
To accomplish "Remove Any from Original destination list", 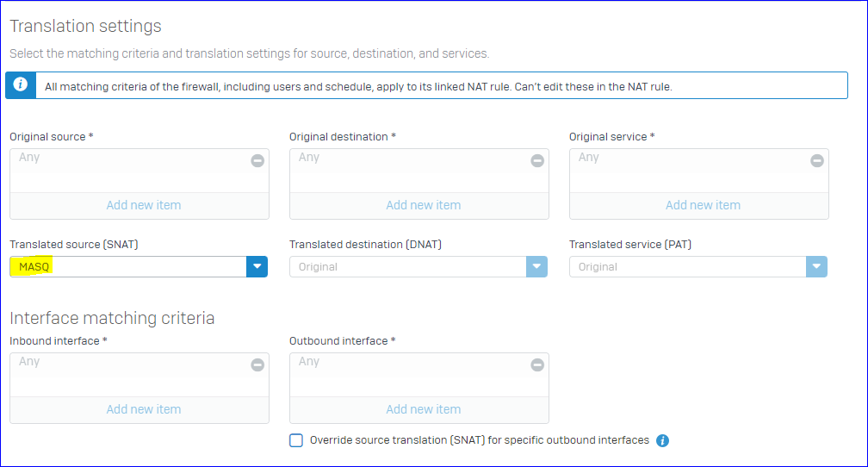I will pyautogui.click(x=537, y=160).
